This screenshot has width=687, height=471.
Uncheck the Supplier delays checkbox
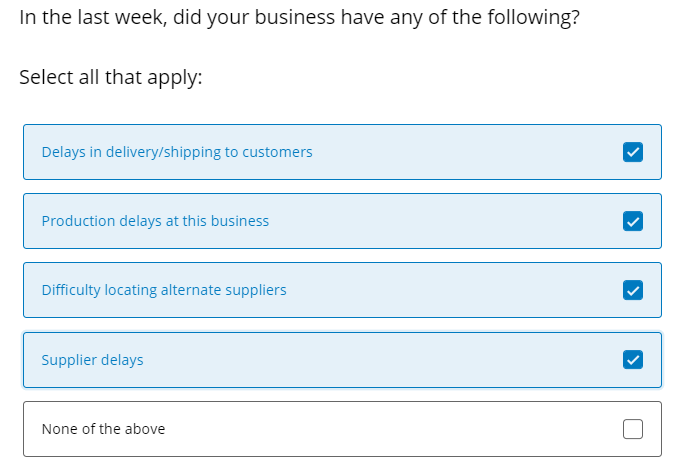pos(633,360)
